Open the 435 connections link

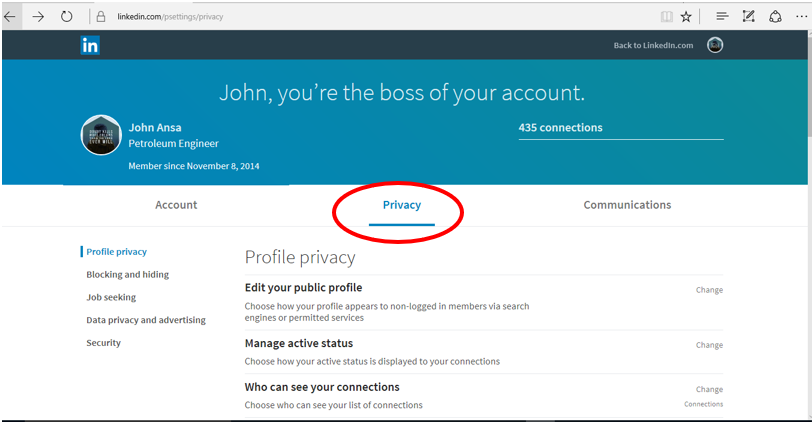click(x=560, y=127)
